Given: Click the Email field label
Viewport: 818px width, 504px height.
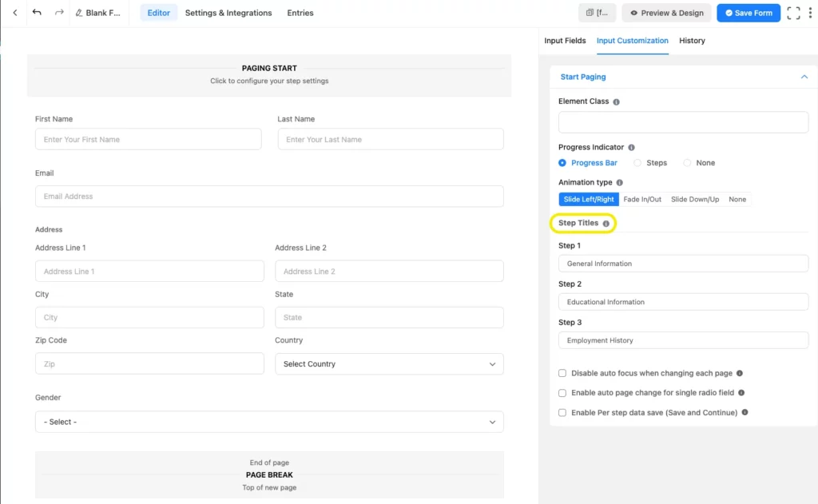Looking at the screenshot, I should click(45, 173).
